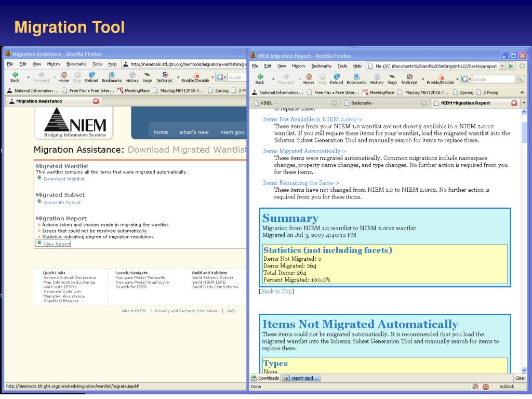Click Privacy and Security Disclaimer link
The width and height of the screenshot is (532, 399).
187,311
